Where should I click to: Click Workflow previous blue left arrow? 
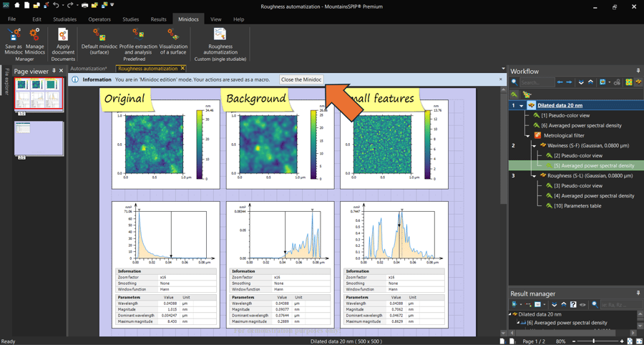point(560,82)
